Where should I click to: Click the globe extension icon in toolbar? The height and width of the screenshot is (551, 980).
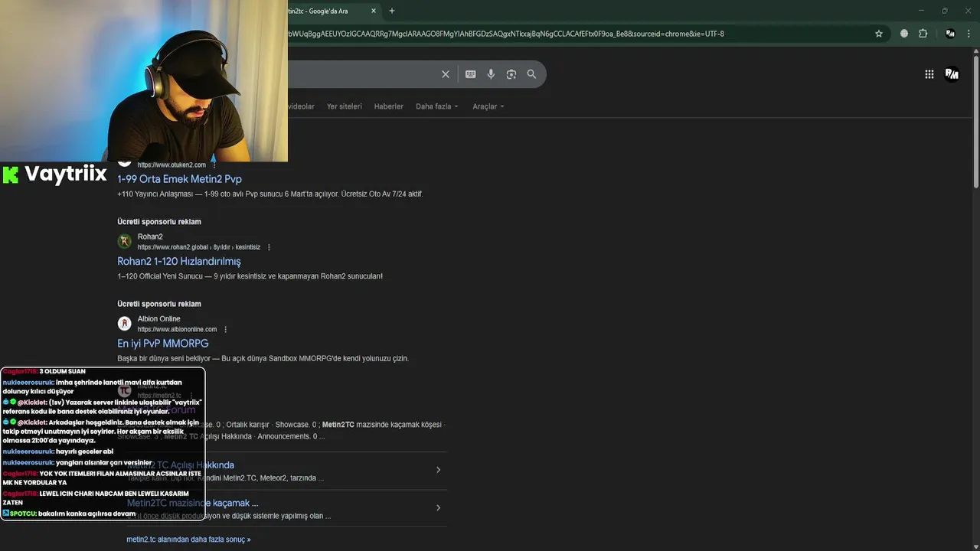pos(904,34)
